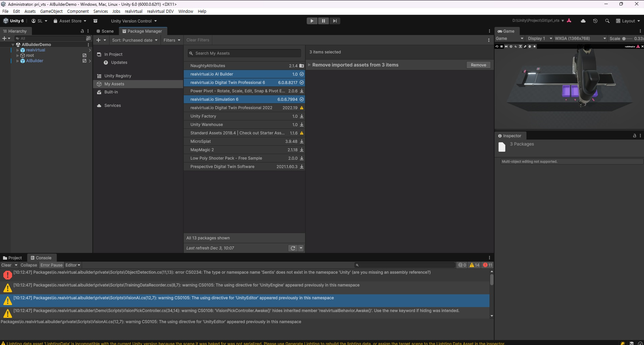Image resolution: width=644 pixels, height=345 pixels.
Task: Click the Remove button
Action: (x=478, y=65)
